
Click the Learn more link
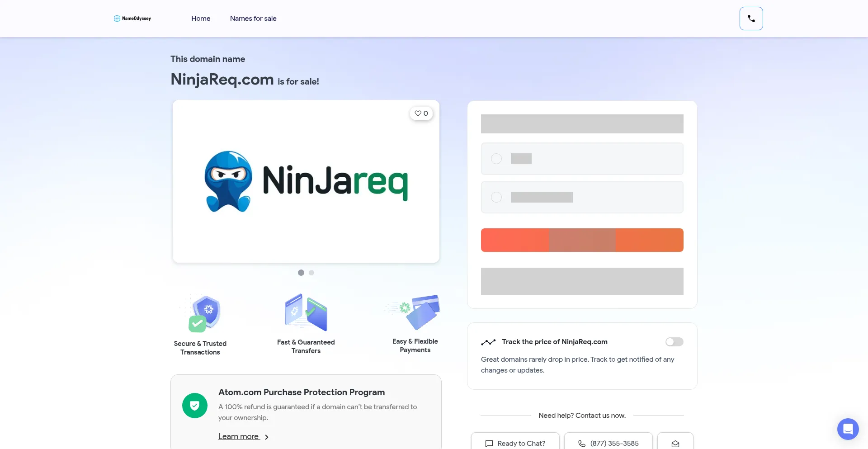(238, 436)
